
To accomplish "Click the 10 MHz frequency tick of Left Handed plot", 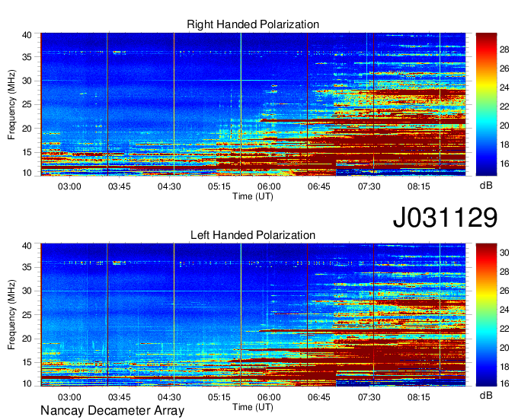I will tap(27, 383).
